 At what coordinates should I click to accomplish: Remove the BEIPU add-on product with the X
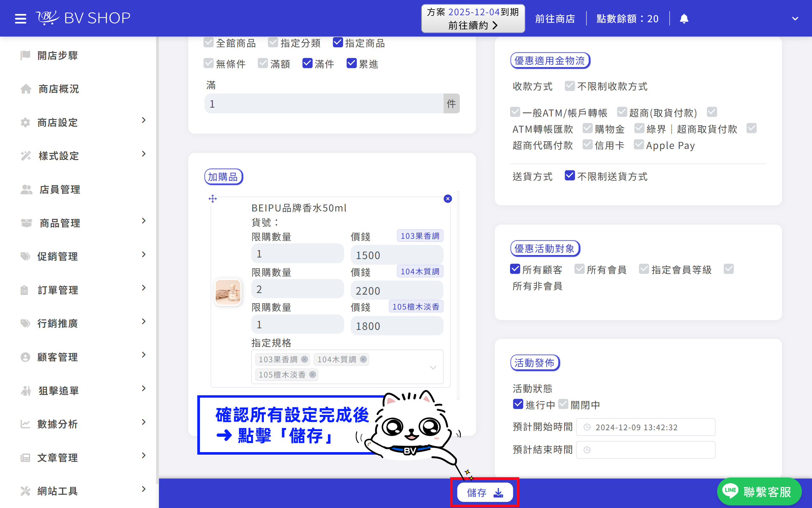point(448,198)
